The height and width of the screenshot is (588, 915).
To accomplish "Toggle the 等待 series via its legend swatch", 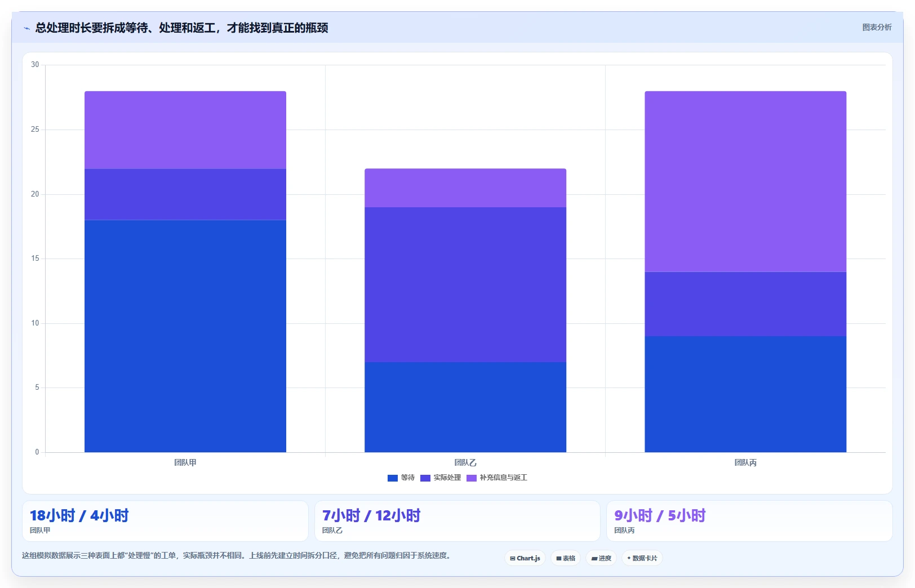I will (393, 478).
